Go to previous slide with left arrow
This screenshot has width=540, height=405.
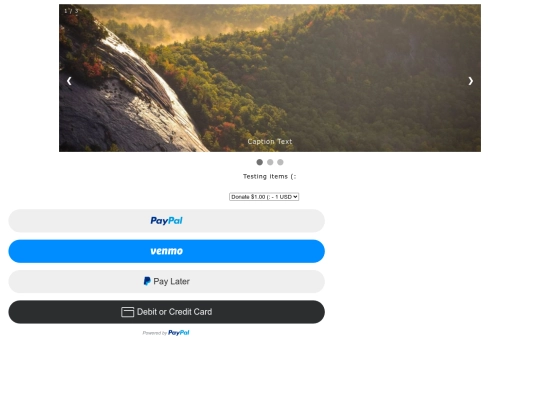pyautogui.click(x=69, y=81)
